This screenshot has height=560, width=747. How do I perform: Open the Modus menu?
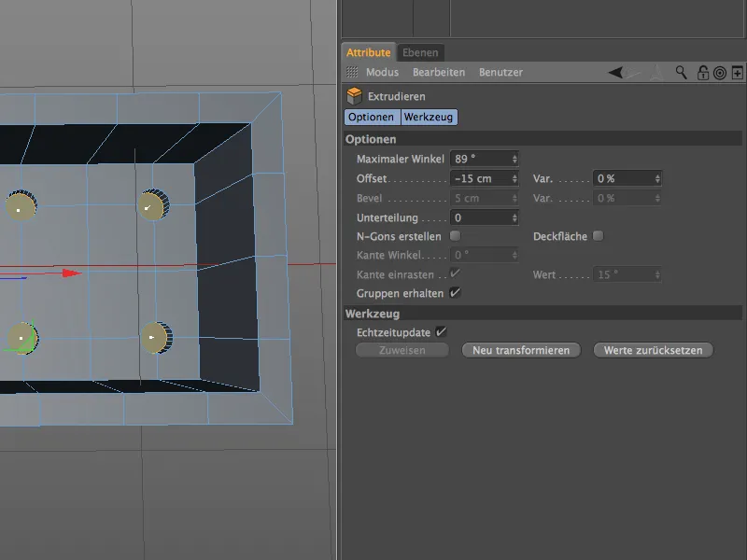[382, 73]
